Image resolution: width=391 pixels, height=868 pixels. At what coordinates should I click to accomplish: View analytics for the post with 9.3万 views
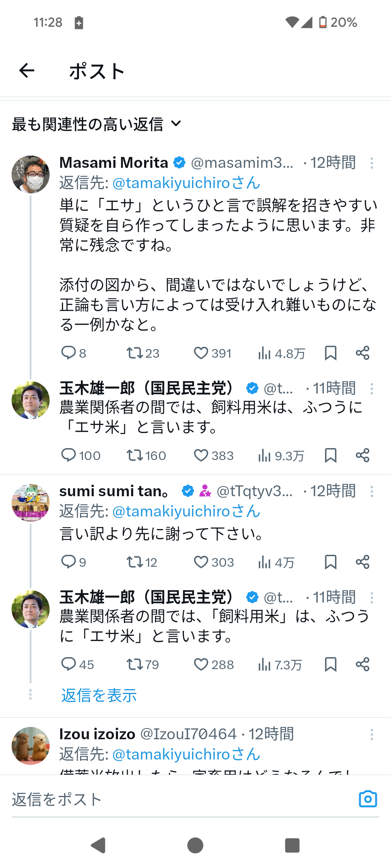(265, 455)
